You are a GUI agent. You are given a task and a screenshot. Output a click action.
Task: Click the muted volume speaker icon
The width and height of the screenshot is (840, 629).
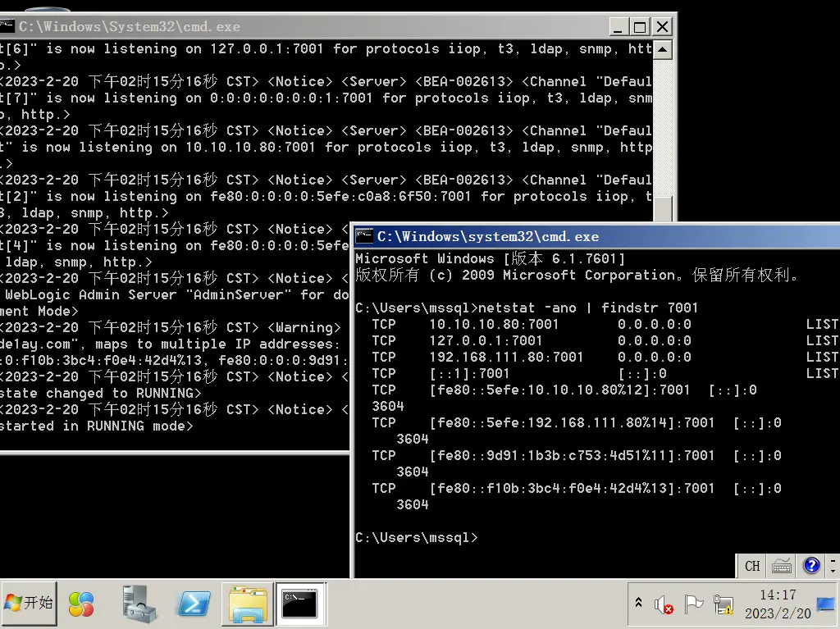[664, 605]
